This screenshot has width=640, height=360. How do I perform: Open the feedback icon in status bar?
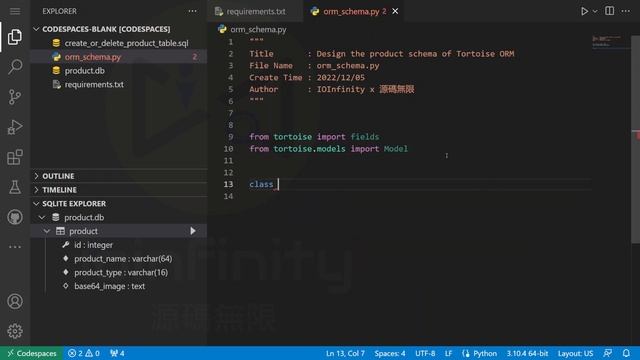pos(608,353)
